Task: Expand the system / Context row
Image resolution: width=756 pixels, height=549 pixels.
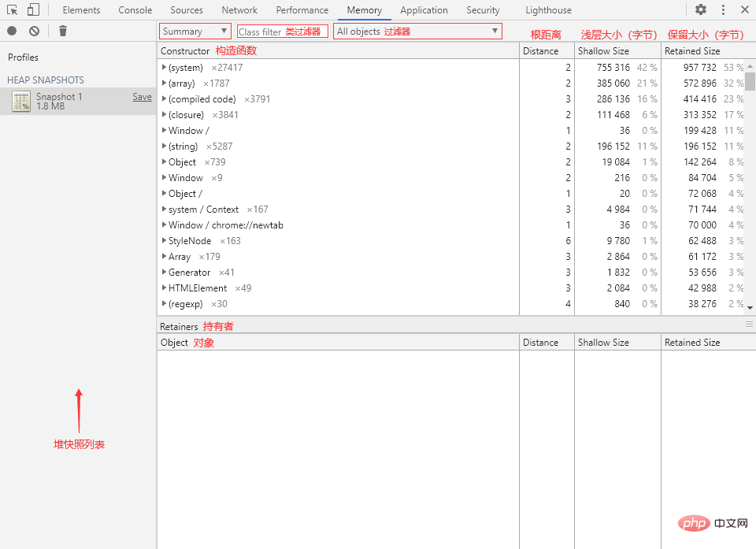Action: (x=164, y=210)
